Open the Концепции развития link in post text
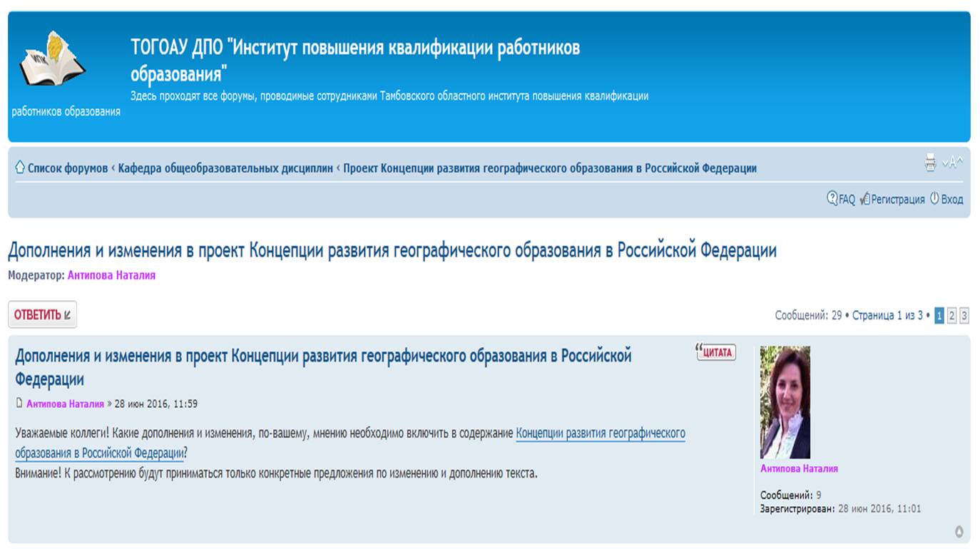Image resolution: width=980 pixels, height=549 pixels. (x=600, y=433)
